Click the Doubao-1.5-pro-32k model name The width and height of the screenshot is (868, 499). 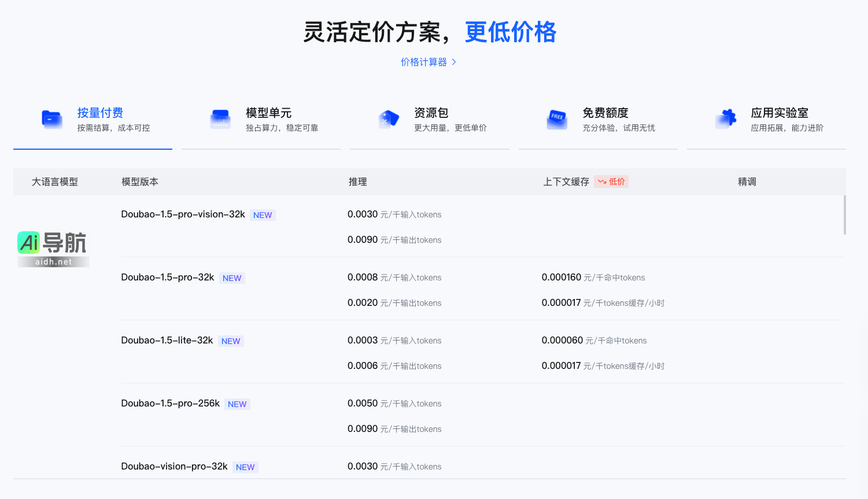pos(168,278)
